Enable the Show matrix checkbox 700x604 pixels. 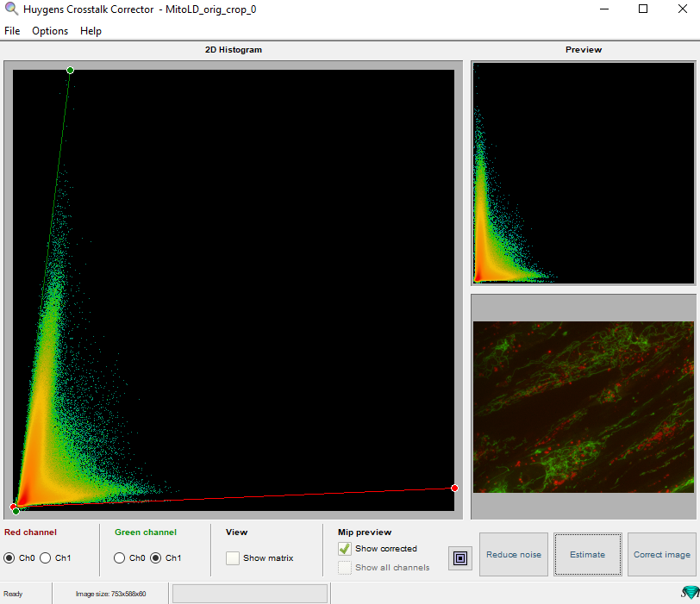(233, 557)
